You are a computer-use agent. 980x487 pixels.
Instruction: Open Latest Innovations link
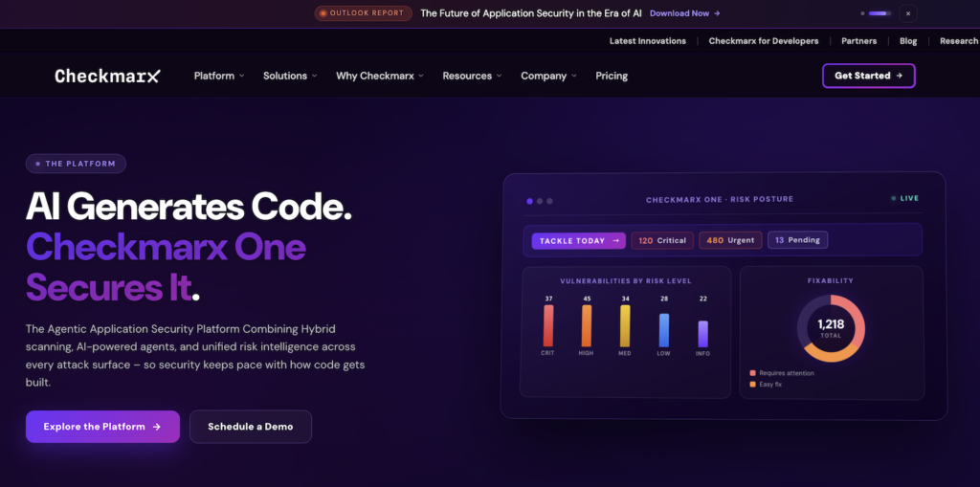(x=648, y=40)
